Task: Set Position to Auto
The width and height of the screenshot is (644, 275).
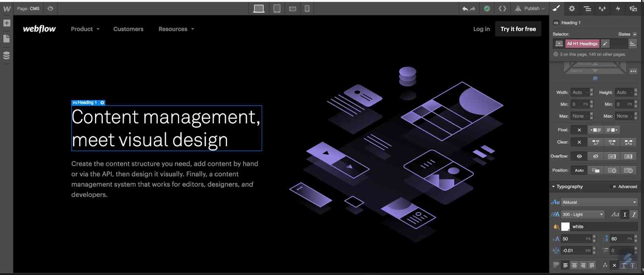Action: tap(579, 170)
